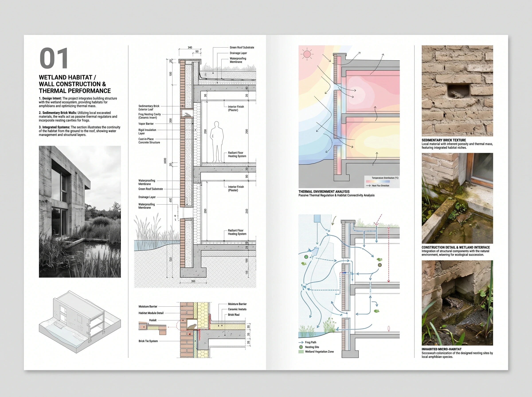Image resolution: width=532 pixels, height=397 pixels.
Task: Click the 'THERMAL ENVIRONMENT ANALYSIS' caption heading
Action: pos(324,192)
